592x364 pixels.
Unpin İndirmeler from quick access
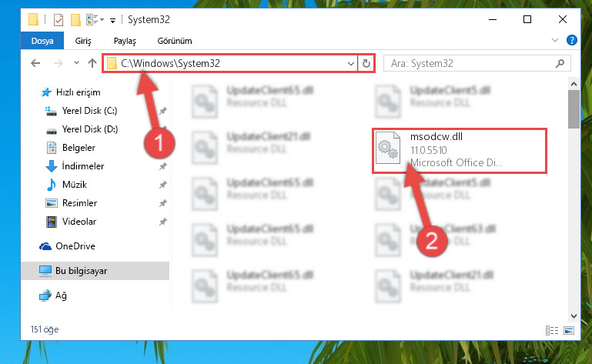[x=162, y=166]
